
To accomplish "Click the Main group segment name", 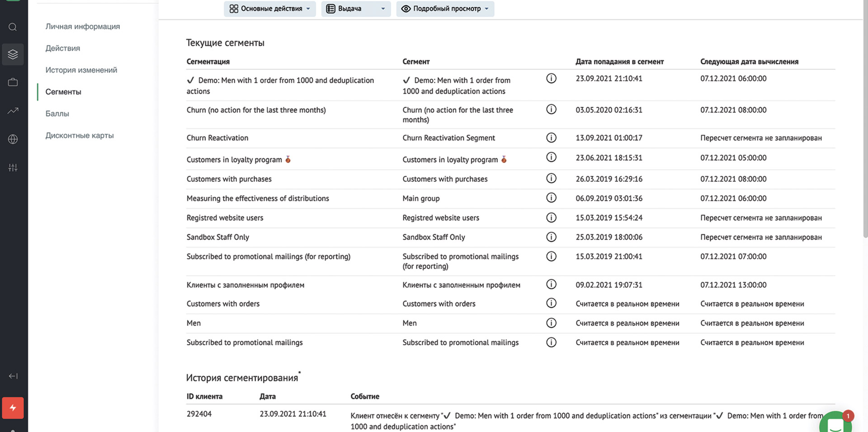I will click(421, 199).
